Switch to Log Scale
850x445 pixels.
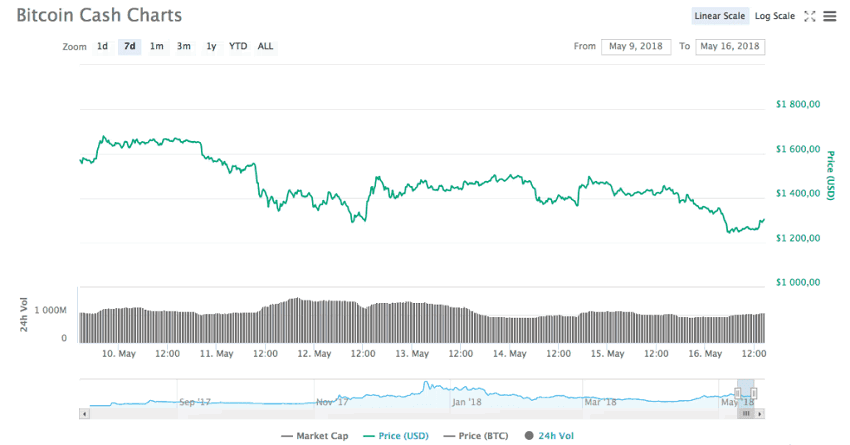pos(775,16)
